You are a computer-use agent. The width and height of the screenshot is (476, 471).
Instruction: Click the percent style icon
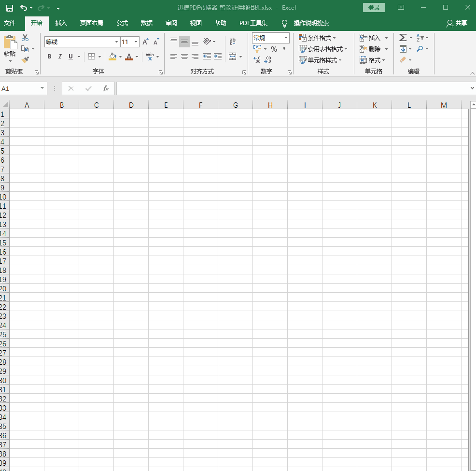[274, 49]
